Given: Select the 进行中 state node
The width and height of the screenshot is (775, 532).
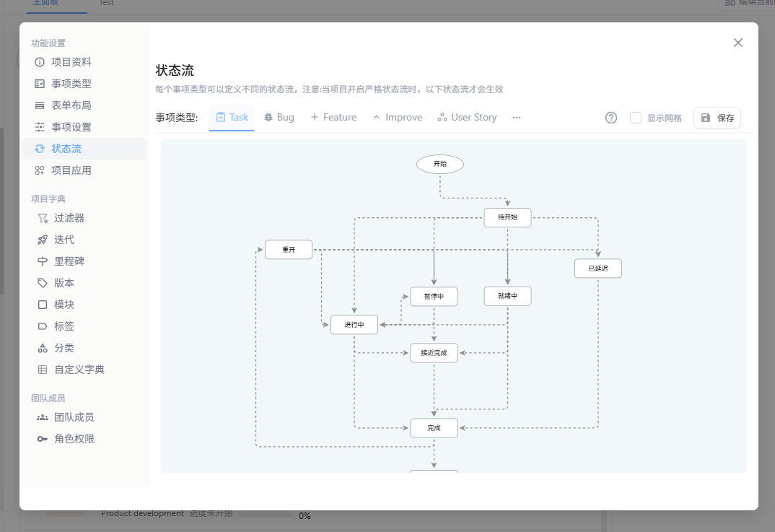Looking at the screenshot, I should pos(354,325).
